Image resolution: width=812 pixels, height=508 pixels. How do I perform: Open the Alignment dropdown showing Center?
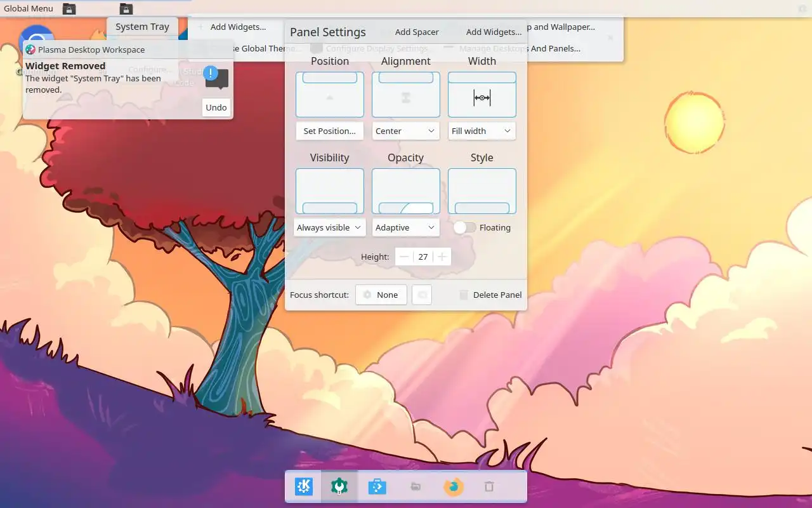tap(405, 131)
